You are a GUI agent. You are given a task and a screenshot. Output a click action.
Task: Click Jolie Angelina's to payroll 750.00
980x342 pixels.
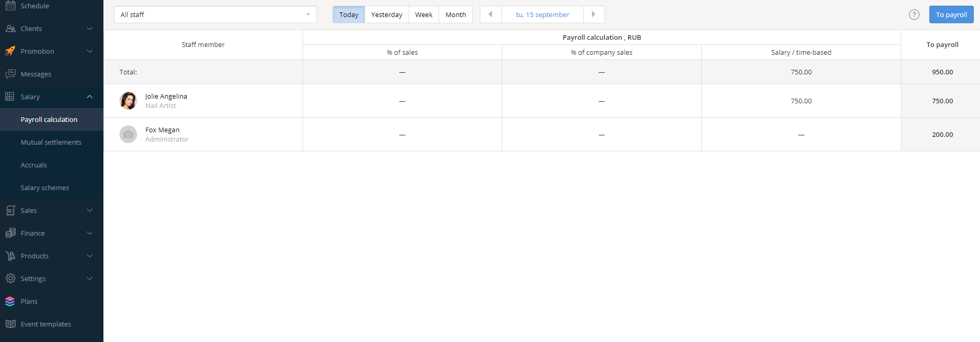pos(942,101)
